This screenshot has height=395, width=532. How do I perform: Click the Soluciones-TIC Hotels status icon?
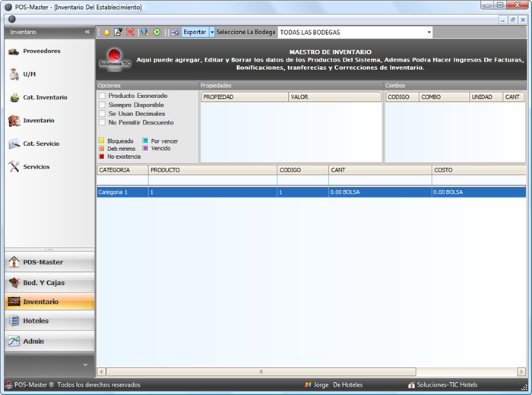412,385
